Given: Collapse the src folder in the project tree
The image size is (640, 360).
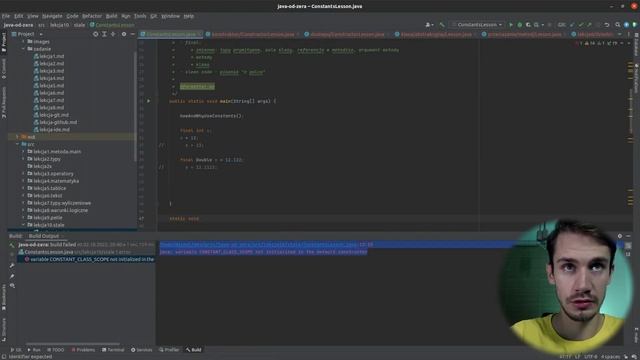Looking at the screenshot, I should [17, 144].
